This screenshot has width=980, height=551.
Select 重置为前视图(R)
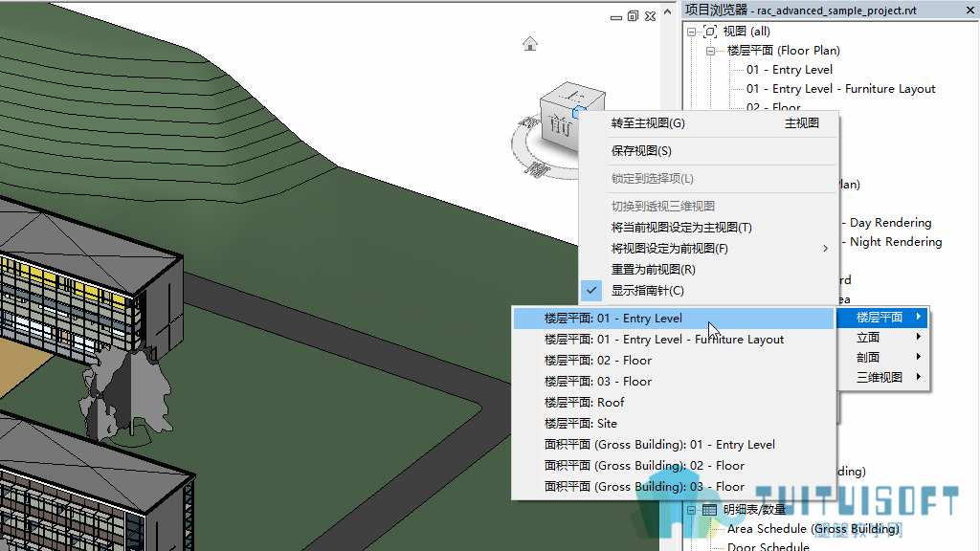pos(707,269)
